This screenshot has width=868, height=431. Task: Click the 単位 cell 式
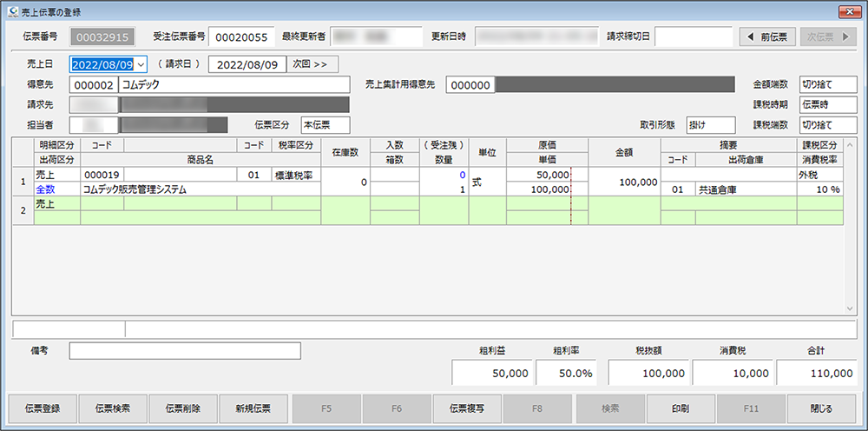487,182
